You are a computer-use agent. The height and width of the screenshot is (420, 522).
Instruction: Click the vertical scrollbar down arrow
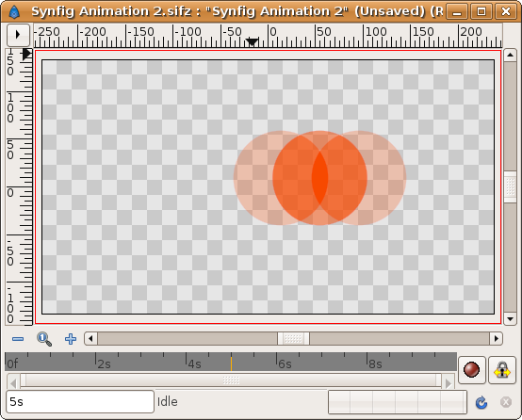[510, 319]
